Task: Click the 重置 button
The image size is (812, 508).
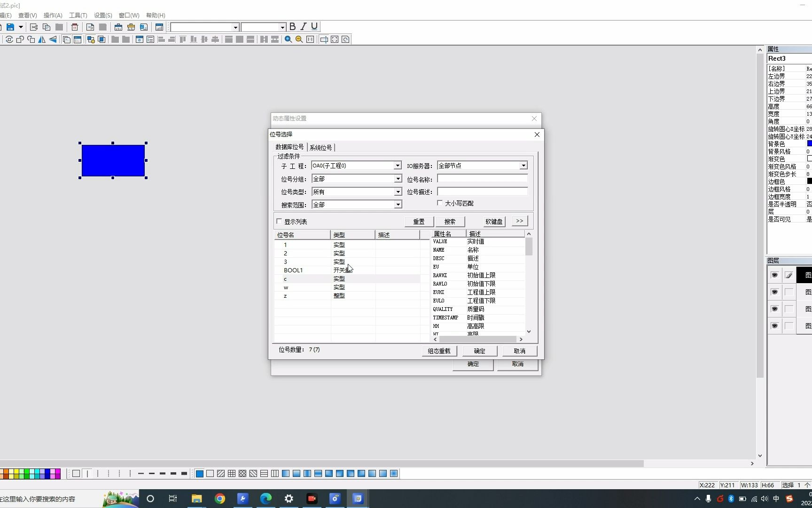Action: [x=419, y=222]
